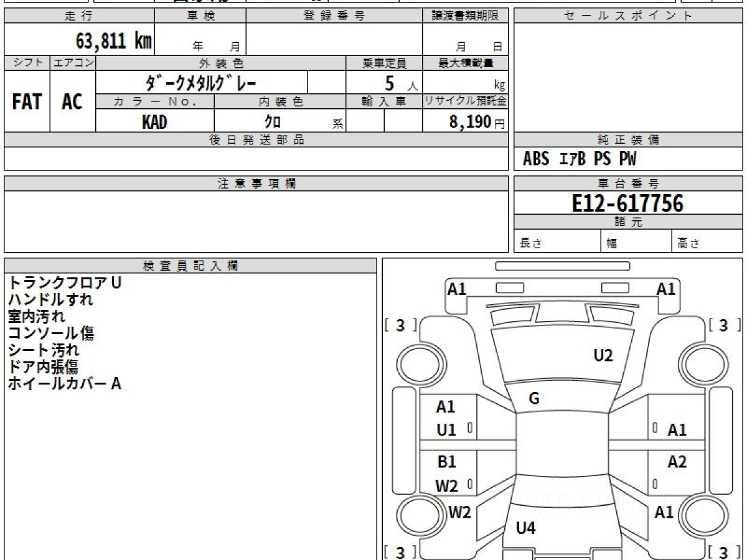Click the 車検 header cell
This screenshot has height=560, width=747.
point(200,16)
